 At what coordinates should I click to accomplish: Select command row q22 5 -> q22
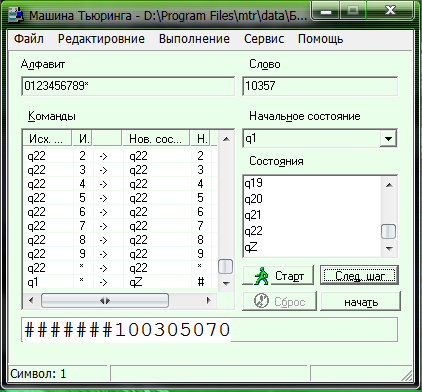tap(120, 198)
